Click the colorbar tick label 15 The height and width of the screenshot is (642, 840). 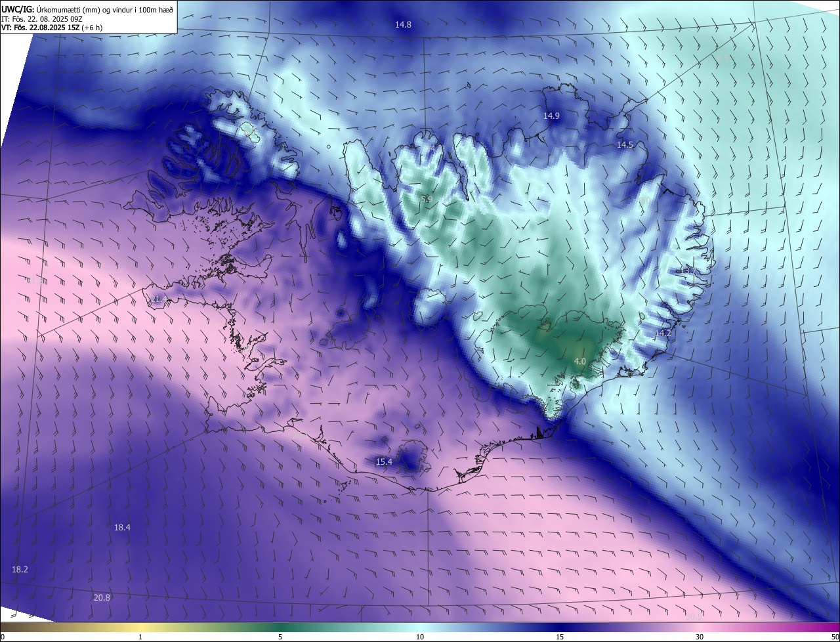[x=560, y=637]
